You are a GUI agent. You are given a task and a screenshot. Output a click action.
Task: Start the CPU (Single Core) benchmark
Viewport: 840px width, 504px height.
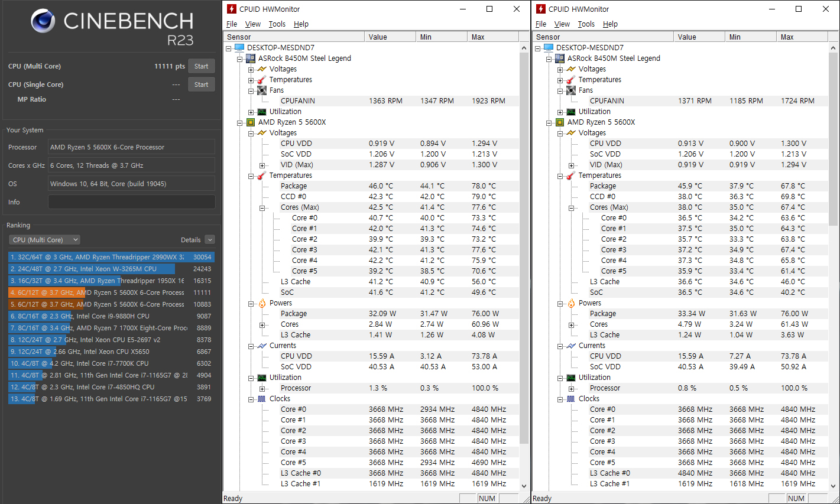[201, 84]
